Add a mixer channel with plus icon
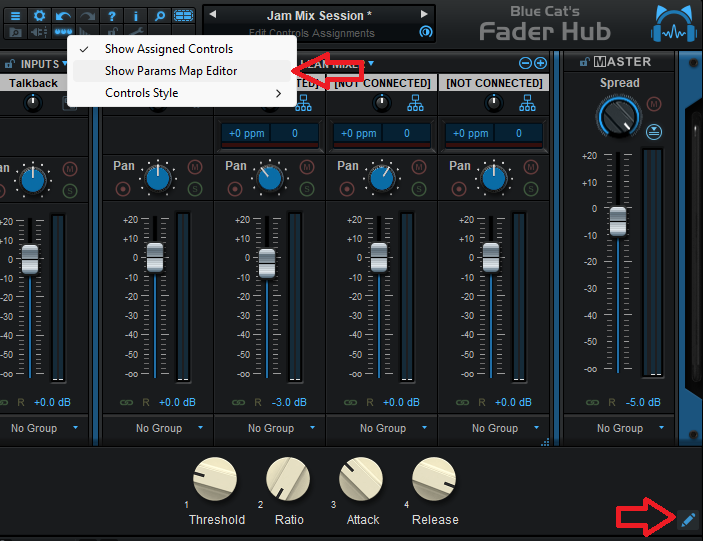The height and width of the screenshot is (541, 703). pyautogui.click(x=540, y=63)
